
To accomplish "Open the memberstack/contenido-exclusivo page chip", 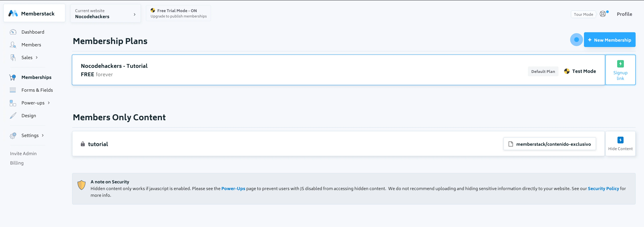I will pos(550,144).
